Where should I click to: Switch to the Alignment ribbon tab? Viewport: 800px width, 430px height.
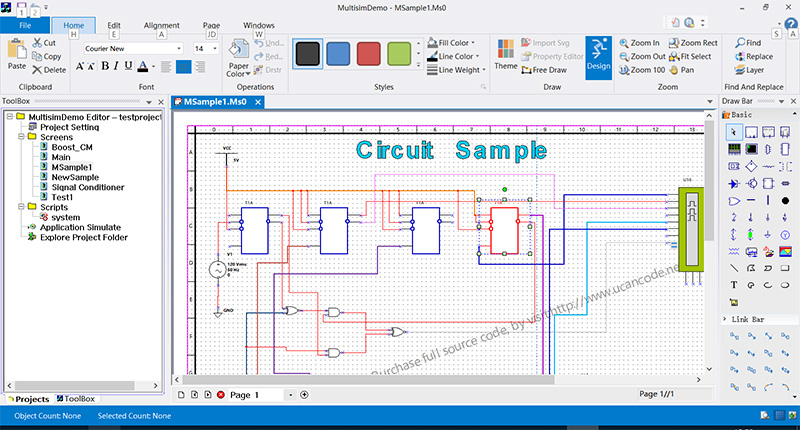161,26
